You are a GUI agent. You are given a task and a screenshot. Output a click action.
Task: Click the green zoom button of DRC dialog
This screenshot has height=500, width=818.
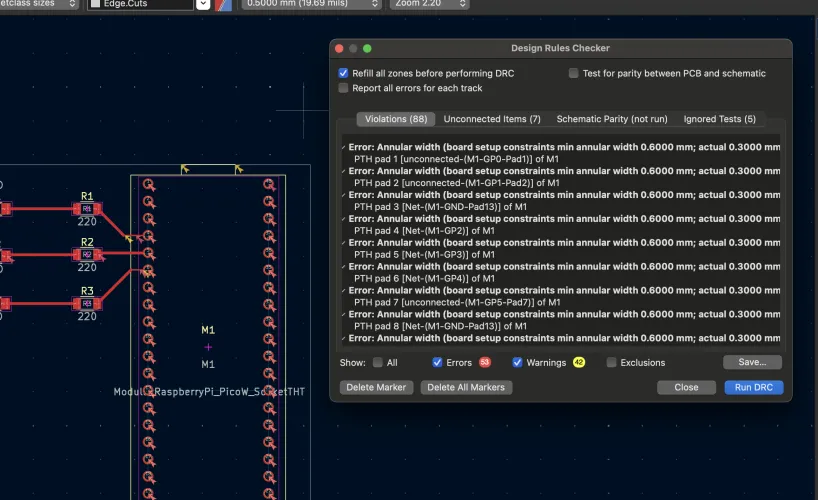[x=367, y=49]
